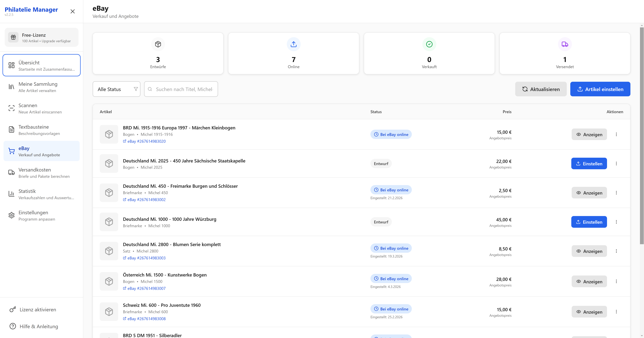
Task: Click the Versandkosten truck icon in sidebar
Action: click(11, 173)
